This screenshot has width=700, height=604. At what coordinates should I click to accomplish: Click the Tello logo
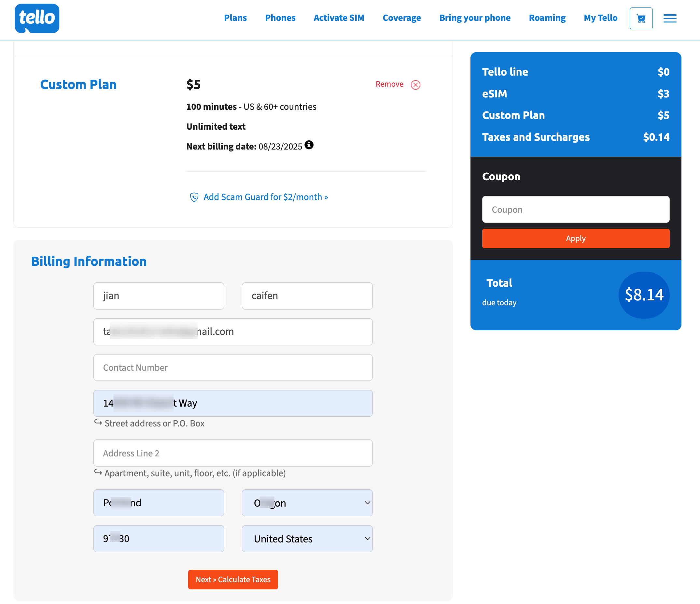click(37, 18)
